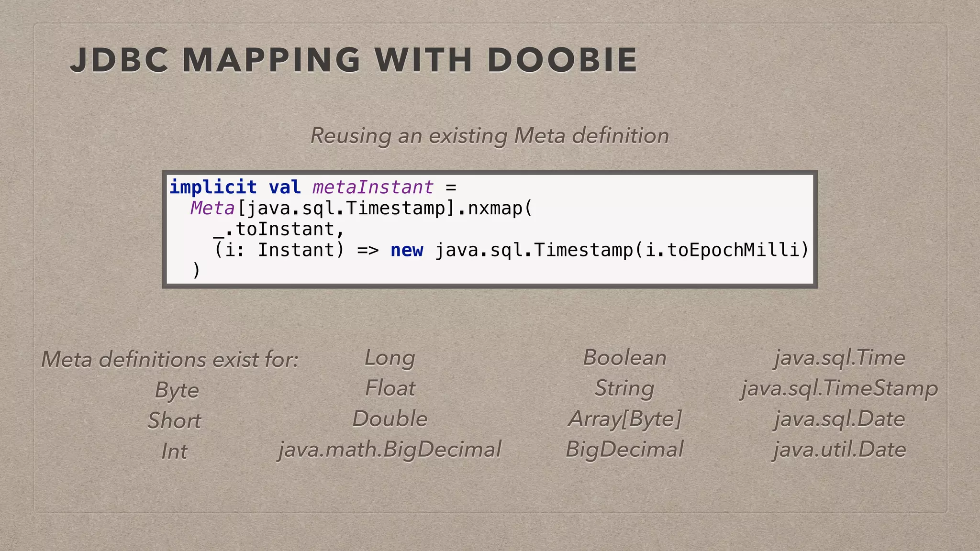Click the Long type label
Image resolution: width=980 pixels, height=551 pixels.
click(x=390, y=358)
